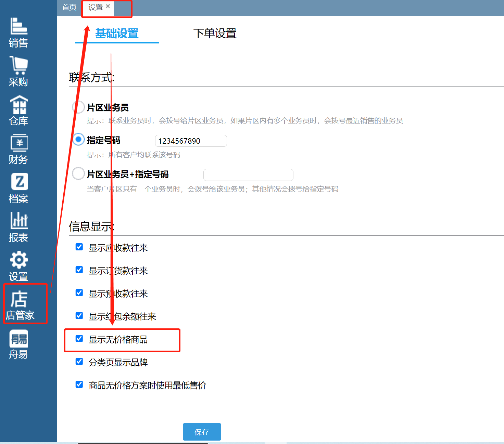The width and height of the screenshot is (504, 444).
Task: Click the 信息显示 section heading
Action: coord(92,226)
